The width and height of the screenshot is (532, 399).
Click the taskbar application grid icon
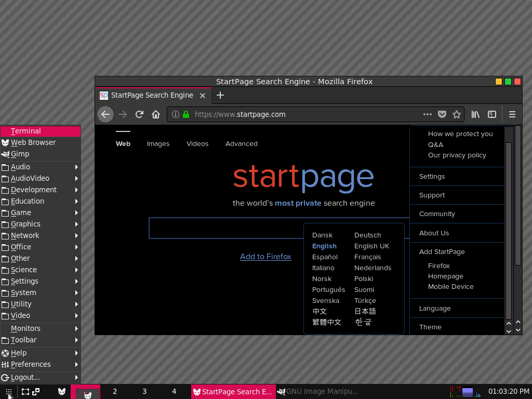(x=9, y=392)
